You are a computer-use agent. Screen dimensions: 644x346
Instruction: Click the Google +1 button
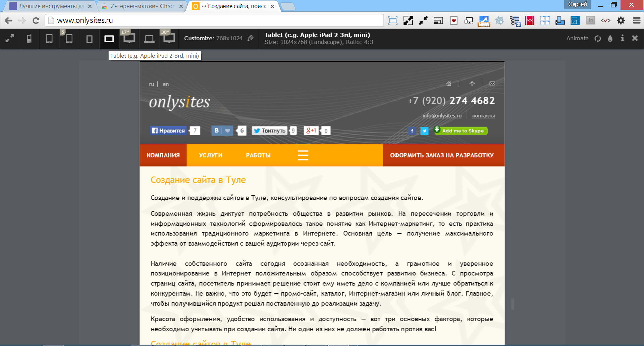311,131
